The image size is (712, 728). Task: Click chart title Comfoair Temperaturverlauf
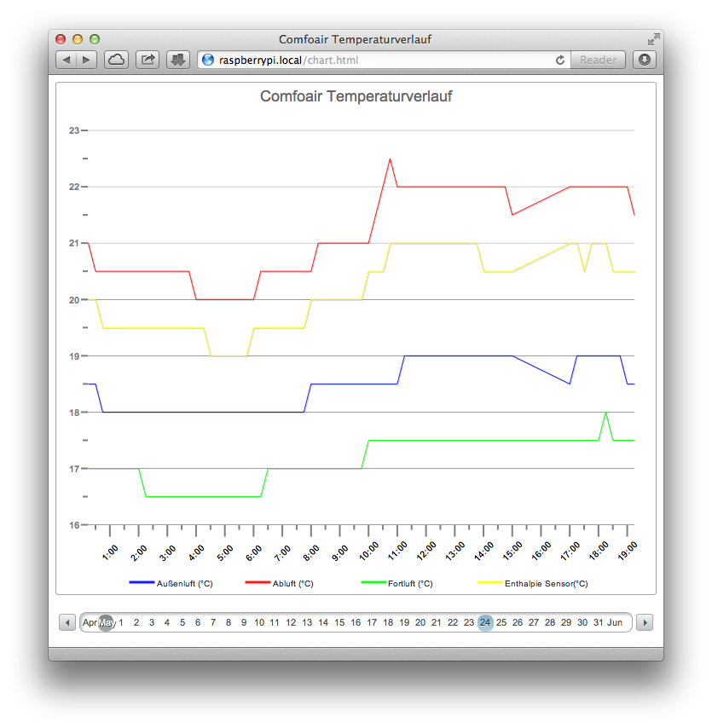coord(356,96)
